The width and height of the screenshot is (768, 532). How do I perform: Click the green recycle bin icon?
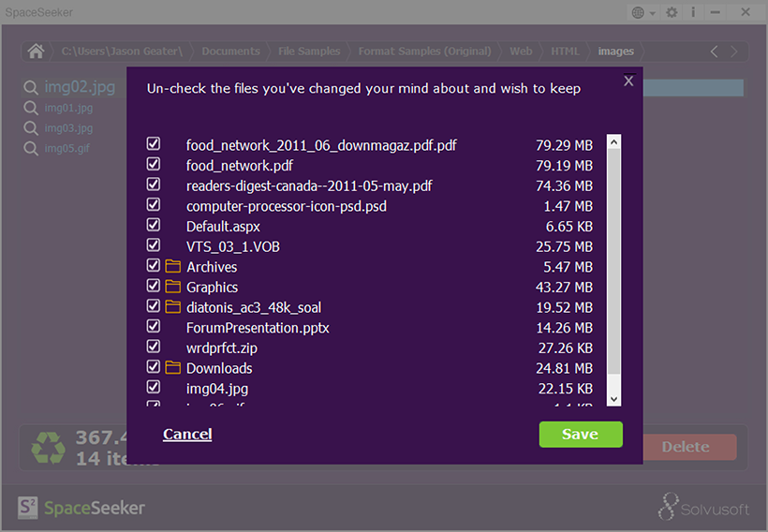point(48,448)
